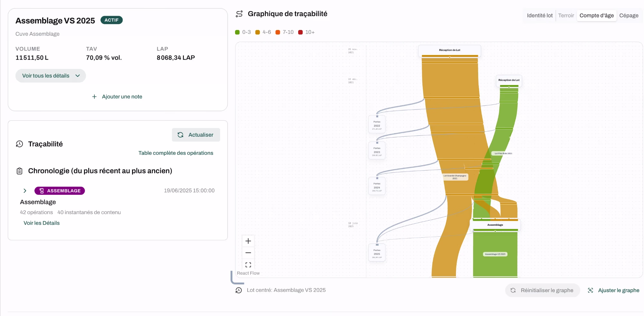The image size is (644, 316).
Task: Click the focus icon beside Ajuster le graphe
Action: (x=591, y=290)
